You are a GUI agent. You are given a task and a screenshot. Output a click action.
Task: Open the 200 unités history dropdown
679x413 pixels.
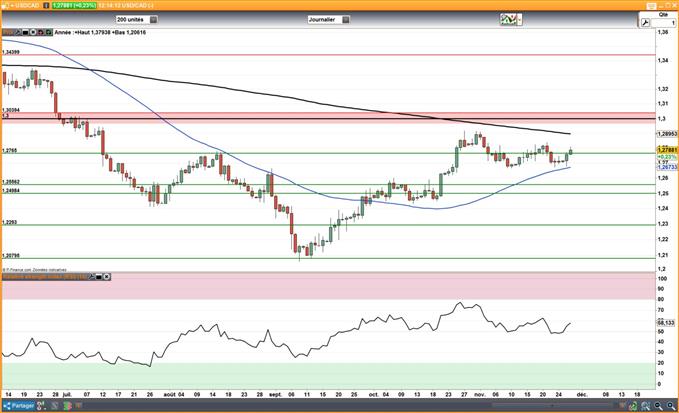pyautogui.click(x=136, y=19)
